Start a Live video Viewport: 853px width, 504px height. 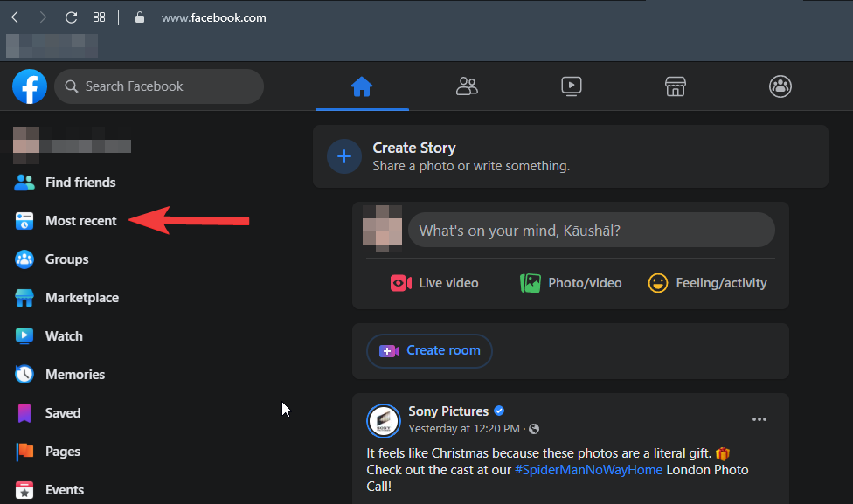(434, 283)
